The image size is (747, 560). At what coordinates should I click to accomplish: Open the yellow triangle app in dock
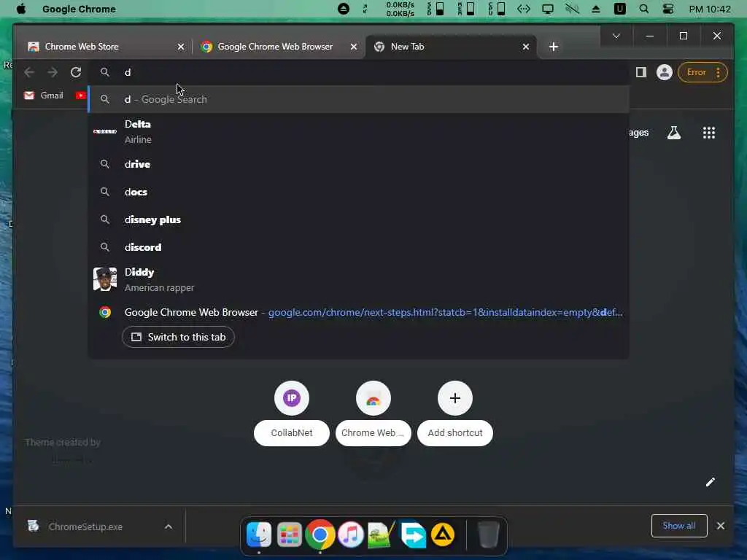(x=443, y=534)
